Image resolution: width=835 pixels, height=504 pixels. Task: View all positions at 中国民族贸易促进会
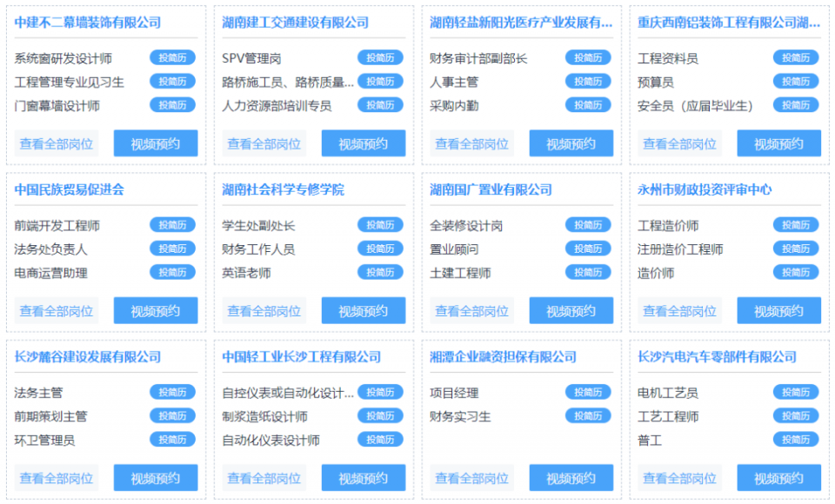click(x=57, y=311)
